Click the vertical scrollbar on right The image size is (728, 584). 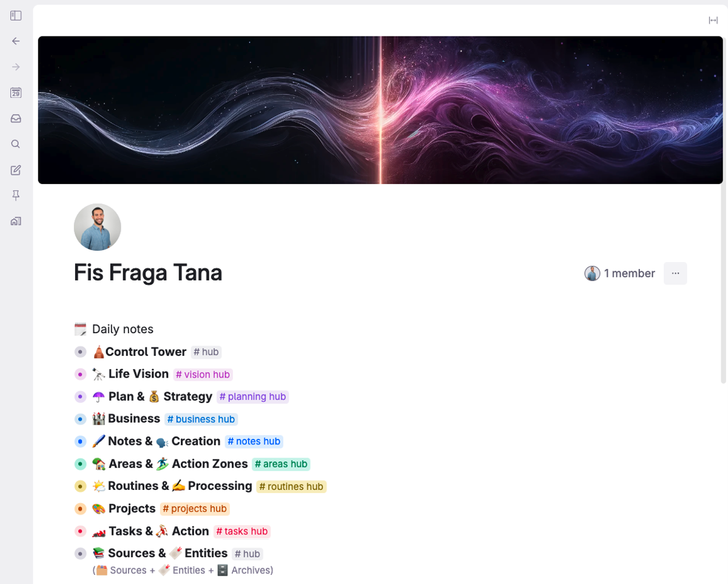coord(723,282)
